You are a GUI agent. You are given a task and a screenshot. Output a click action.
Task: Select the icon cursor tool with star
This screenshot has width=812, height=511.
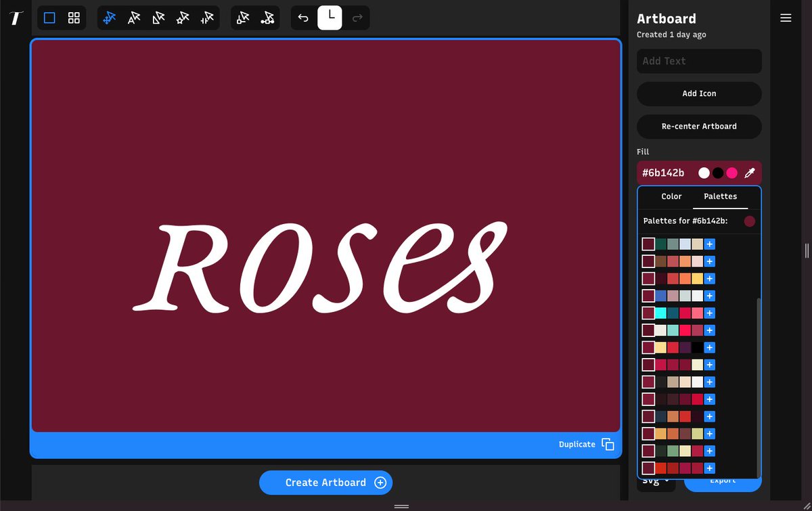click(x=183, y=18)
